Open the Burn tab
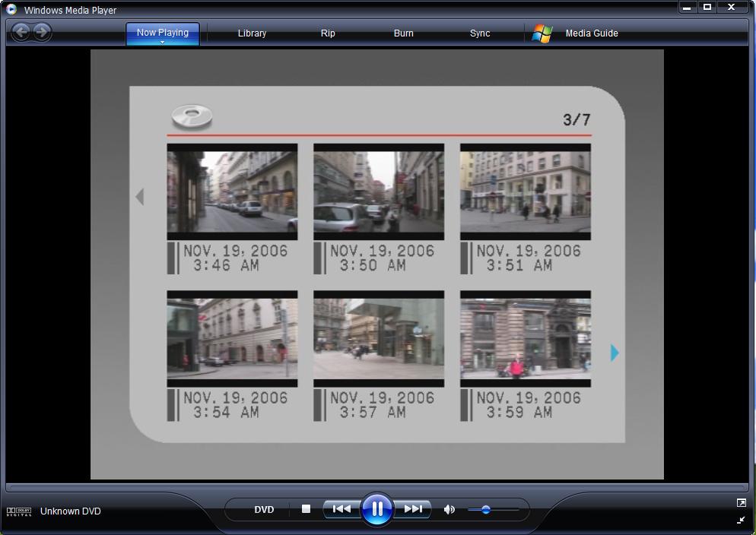Image resolution: width=756 pixels, height=535 pixels. 404,33
